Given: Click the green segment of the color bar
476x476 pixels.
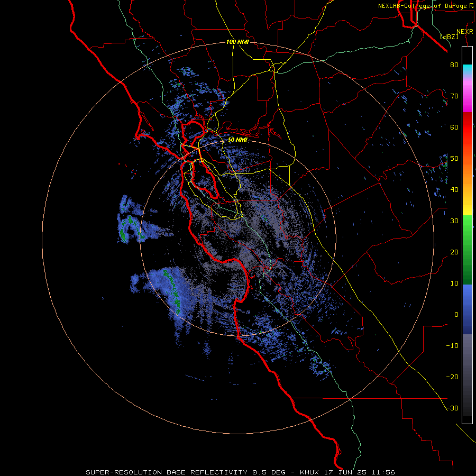Looking at the screenshot, I should pos(467,250).
